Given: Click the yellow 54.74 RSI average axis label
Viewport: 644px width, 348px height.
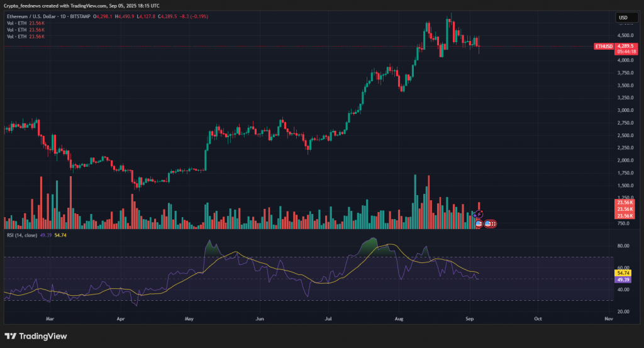Looking at the screenshot, I should [624, 273].
